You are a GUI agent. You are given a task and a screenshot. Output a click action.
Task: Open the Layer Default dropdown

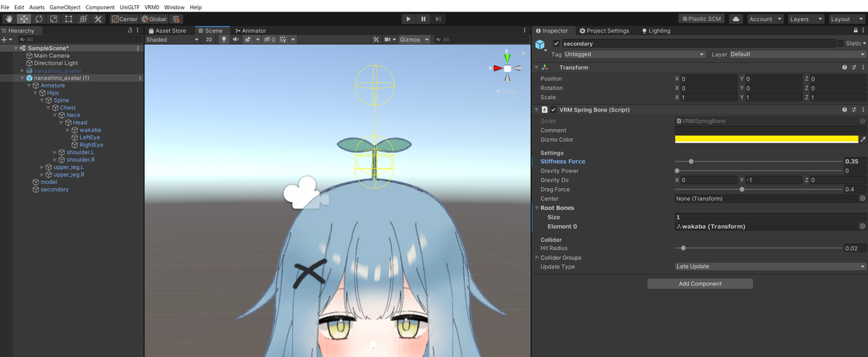(x=797, y=54)
